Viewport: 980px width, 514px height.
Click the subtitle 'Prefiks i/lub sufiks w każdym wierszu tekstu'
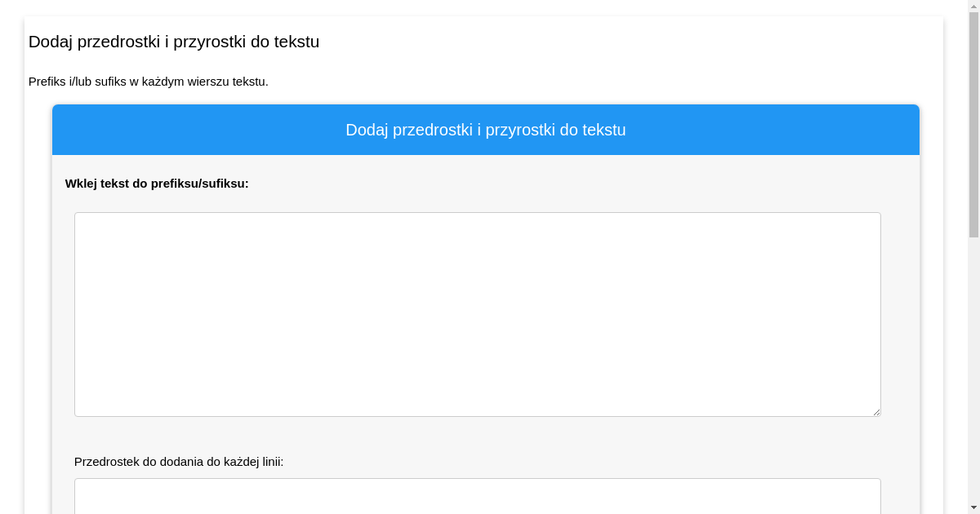click(149, 82)
